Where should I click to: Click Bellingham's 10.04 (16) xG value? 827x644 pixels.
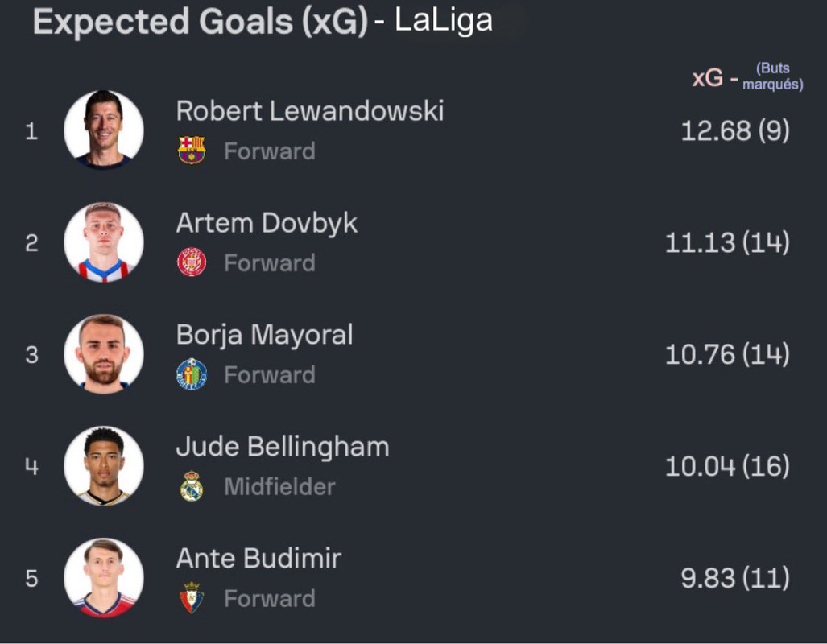pyautogui.click(x=727, y=466)
